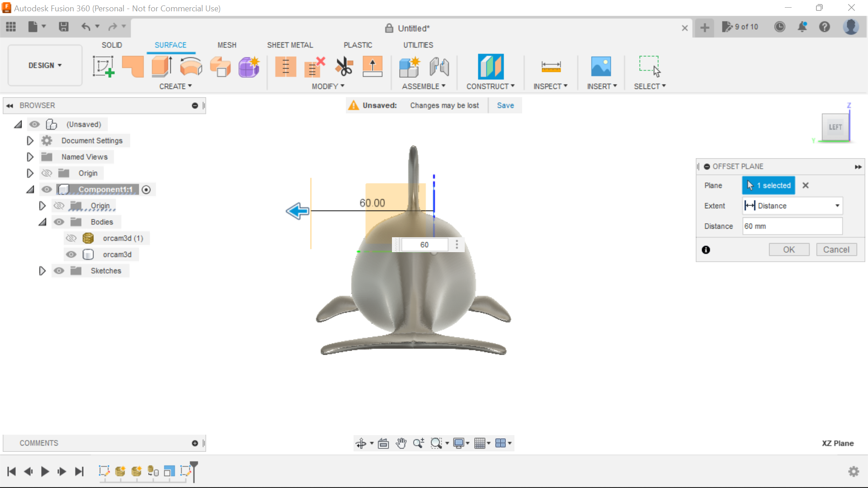The height and width of the screenshot is (488, 868).
Task: Open the CREATE dropdown menu
Action: [175, 86]
